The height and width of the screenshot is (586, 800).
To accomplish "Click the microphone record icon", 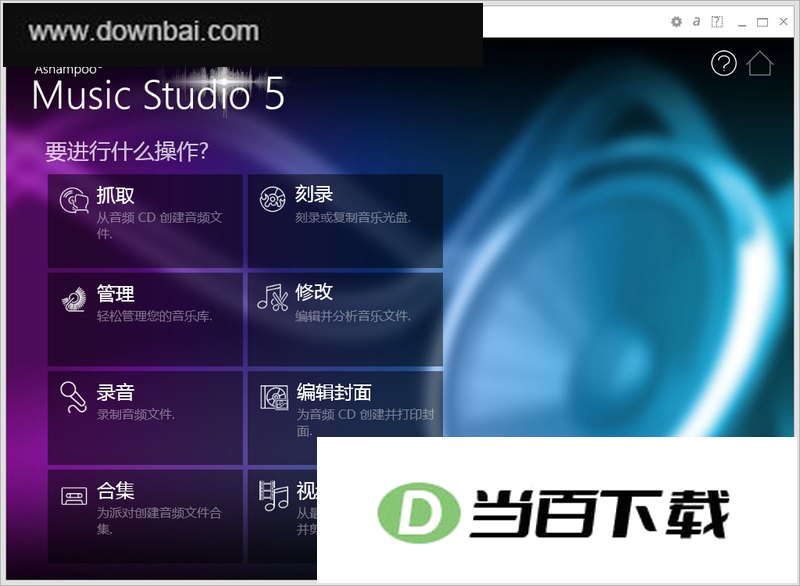I will (x=73, y=397).
